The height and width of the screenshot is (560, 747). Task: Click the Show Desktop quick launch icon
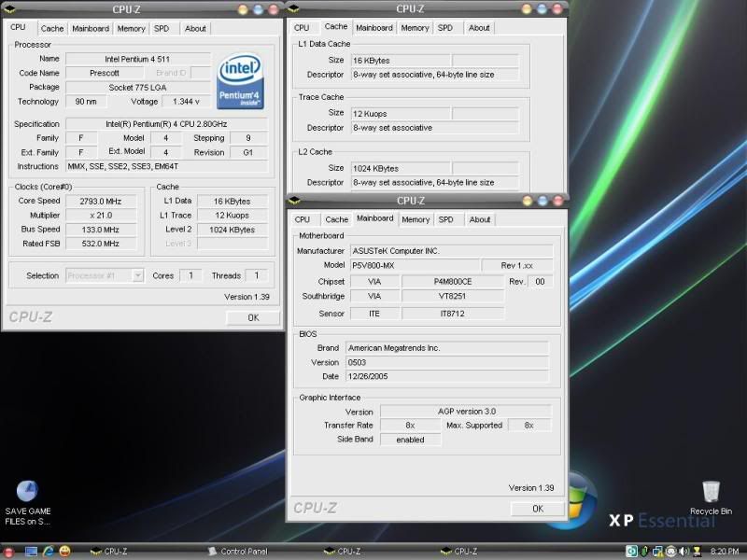[30, 552]
